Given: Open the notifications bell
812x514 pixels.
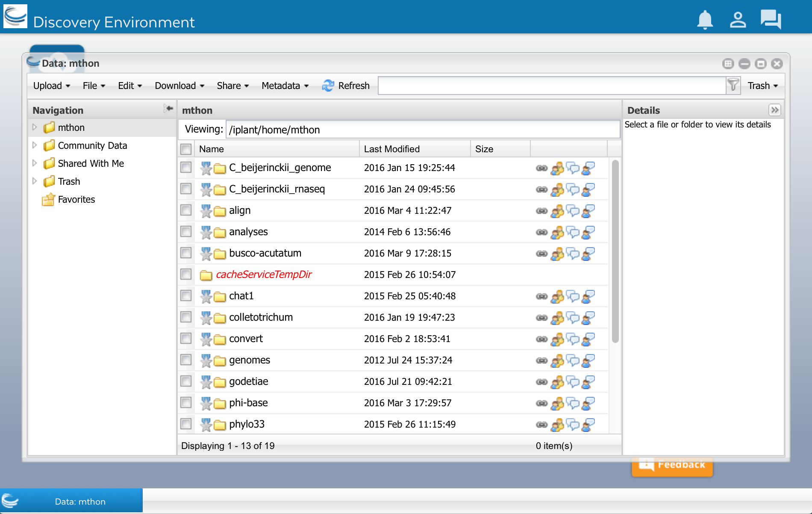Looking at the screenshot, I should pyautogui.click(x=705, y=20).
